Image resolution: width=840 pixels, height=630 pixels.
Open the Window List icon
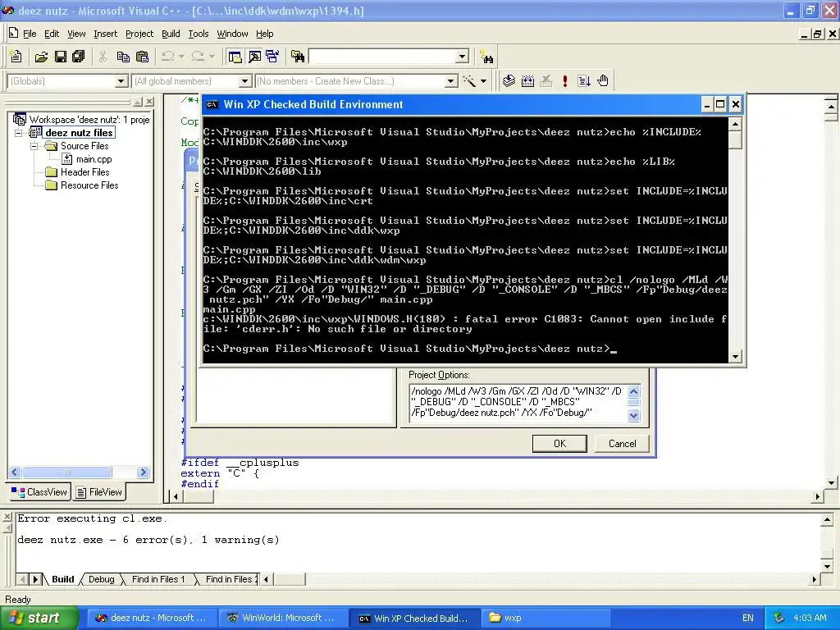click(x=272, y=57)
